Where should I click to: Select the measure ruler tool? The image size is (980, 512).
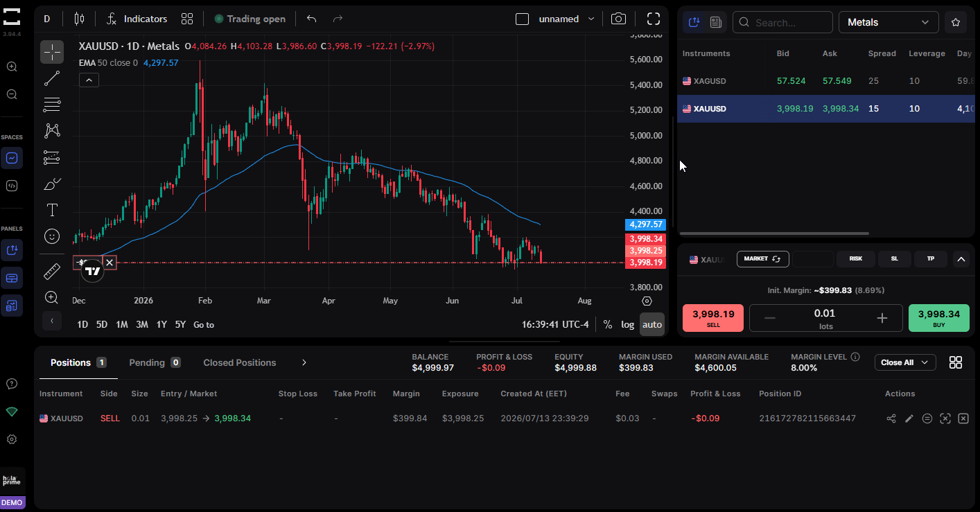click(52, 271)
